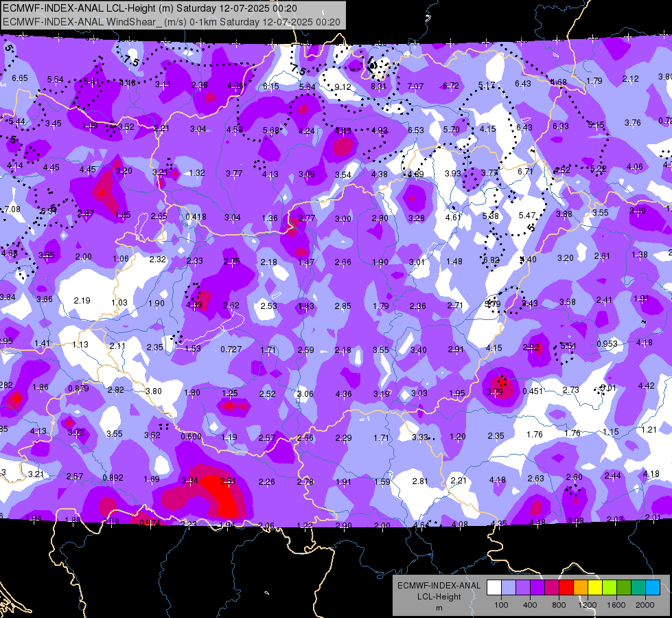This screenshot has height=618, width=672.
Task: Click the wind shear value 2.12
Action: click(x=630, y=79)
